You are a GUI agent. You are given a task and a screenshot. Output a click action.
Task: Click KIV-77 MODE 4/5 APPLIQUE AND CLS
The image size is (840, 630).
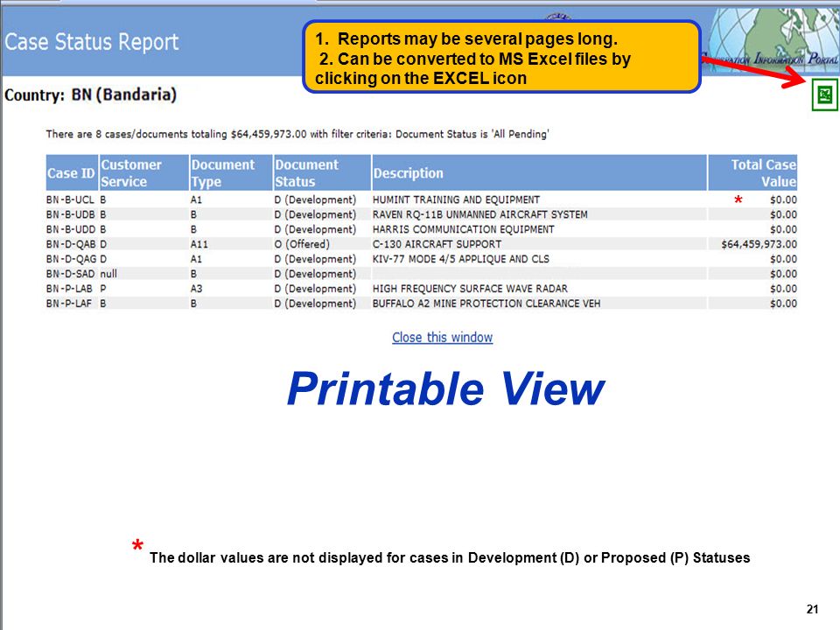point(461,259)
